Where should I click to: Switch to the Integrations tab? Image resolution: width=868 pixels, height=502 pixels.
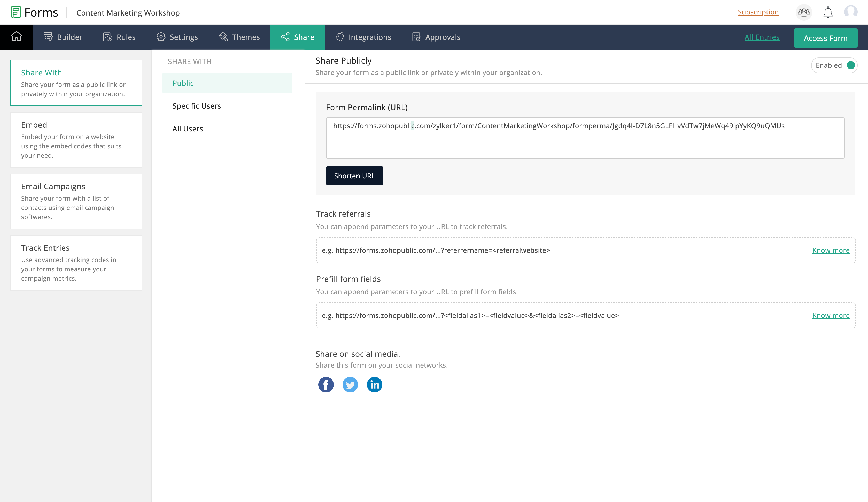(x=363, y=37)
